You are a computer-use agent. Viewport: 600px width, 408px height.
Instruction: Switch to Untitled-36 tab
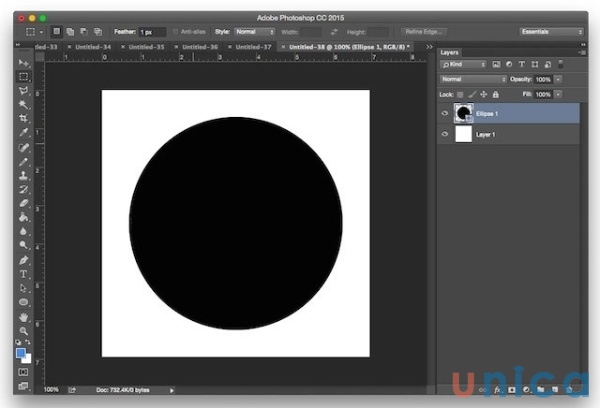[x=200, y=47]
